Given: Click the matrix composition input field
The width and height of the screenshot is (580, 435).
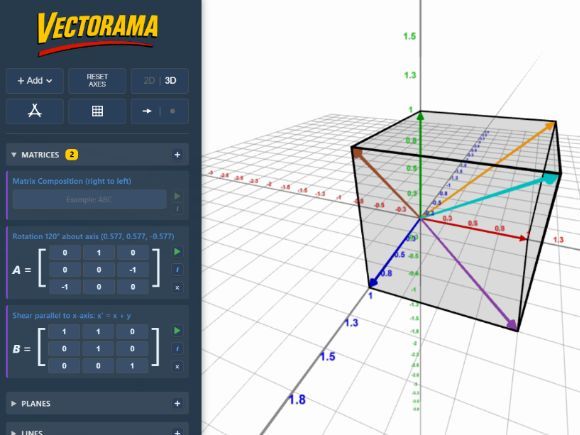Looking at the screenshot, I should pos(90,200).
